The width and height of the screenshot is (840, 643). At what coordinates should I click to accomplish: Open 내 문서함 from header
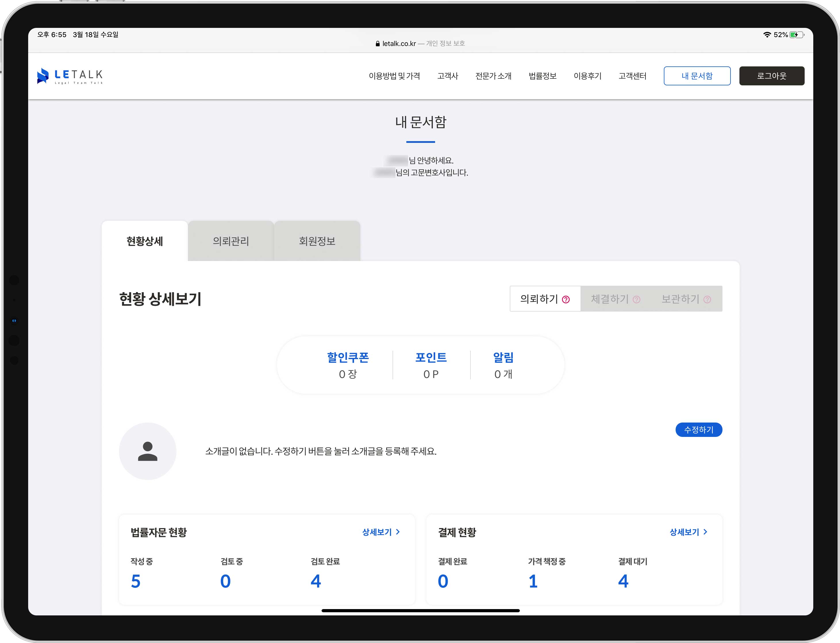tap(697, 76)
